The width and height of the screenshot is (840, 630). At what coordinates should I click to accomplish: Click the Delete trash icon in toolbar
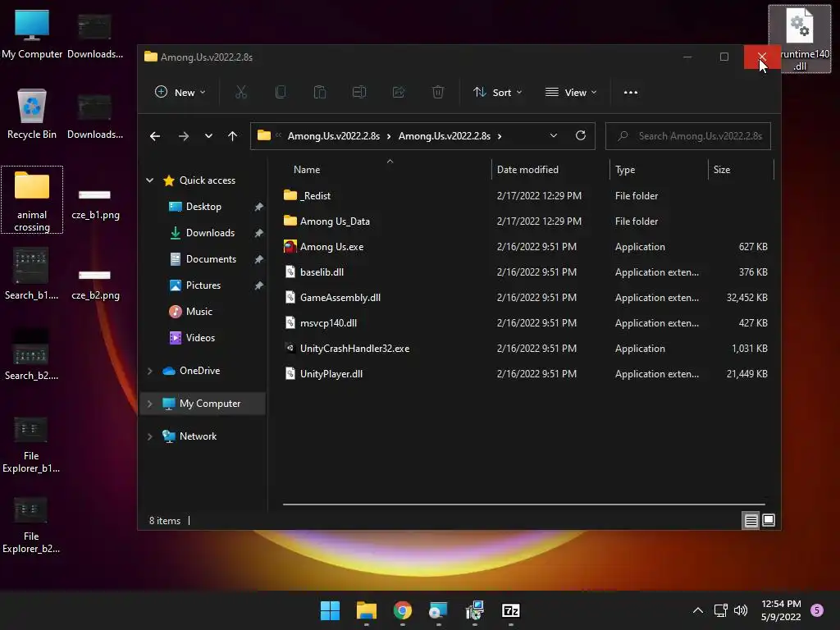click(438, 92)
